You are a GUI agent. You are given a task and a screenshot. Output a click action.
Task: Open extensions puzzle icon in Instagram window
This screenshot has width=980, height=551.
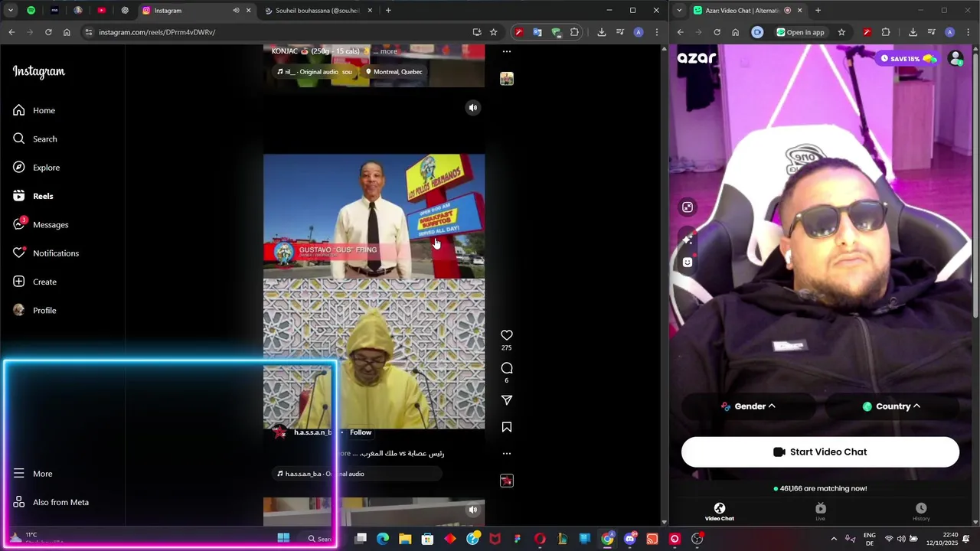[574, 32]
